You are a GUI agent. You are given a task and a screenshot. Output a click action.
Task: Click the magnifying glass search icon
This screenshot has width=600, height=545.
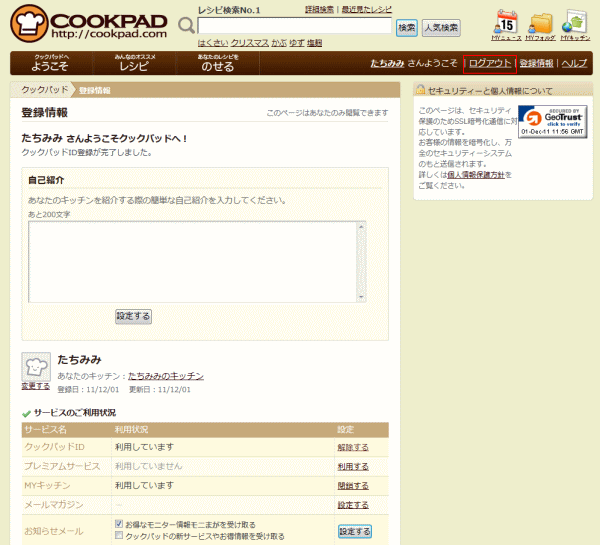pos(186,26)
